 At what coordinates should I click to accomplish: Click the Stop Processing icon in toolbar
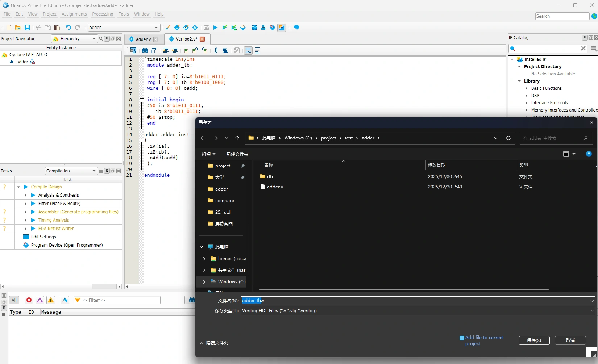pyautogui.click(x=207, y=28)
